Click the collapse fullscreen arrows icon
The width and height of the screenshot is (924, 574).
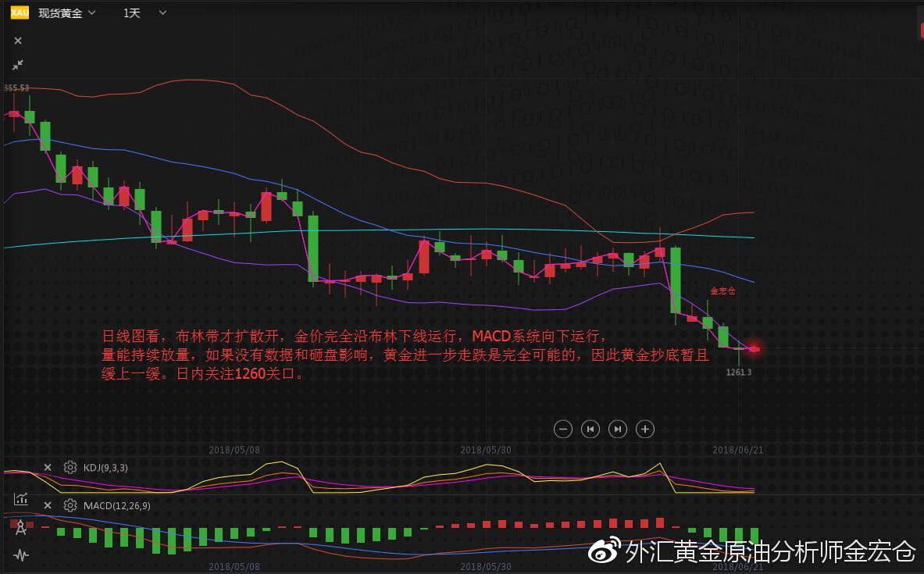pyautogui.click(x=18, y=65)
